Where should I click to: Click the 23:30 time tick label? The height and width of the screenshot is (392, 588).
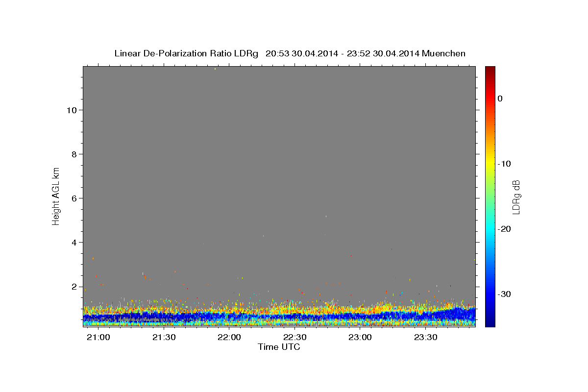tap(426, 338)
